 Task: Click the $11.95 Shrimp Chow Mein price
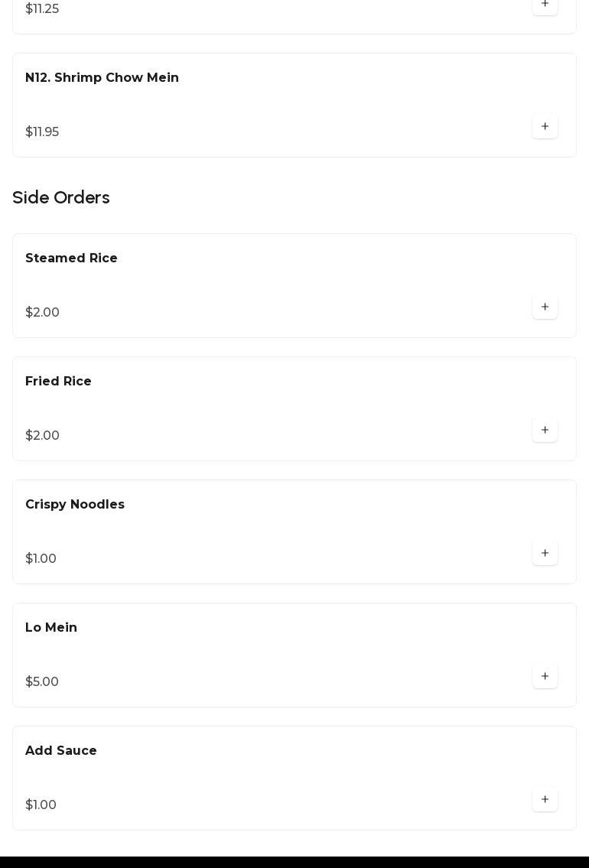[x=42, y=132]
